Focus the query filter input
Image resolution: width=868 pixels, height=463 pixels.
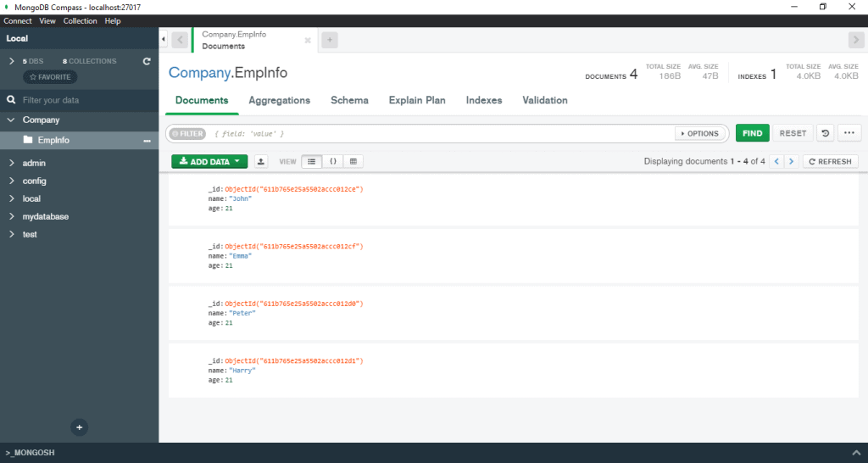[x=440, y=133]
